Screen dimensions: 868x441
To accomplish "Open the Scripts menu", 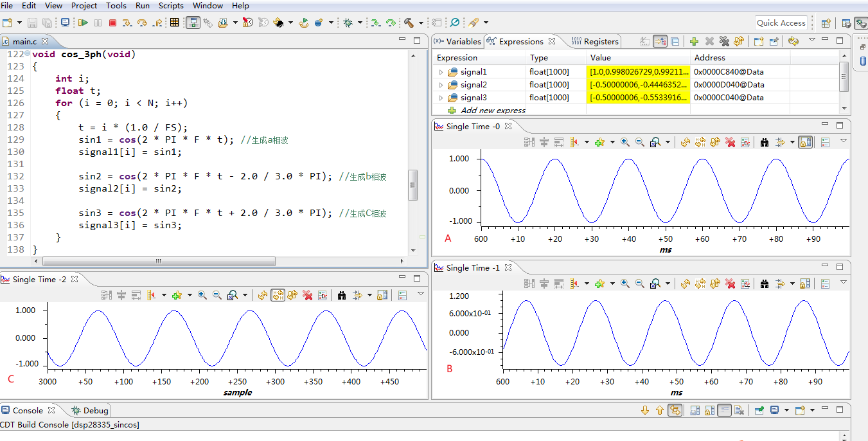I will coord(172,6).
